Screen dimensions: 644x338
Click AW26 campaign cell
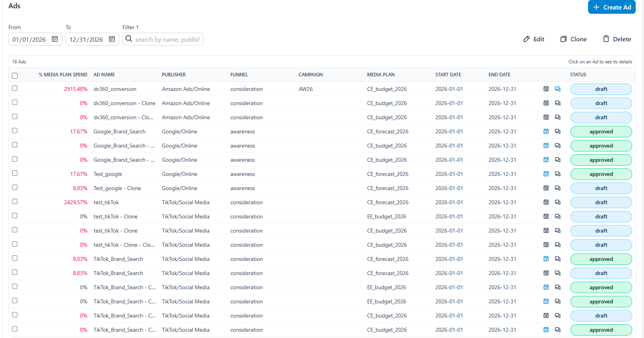point(306,89)
